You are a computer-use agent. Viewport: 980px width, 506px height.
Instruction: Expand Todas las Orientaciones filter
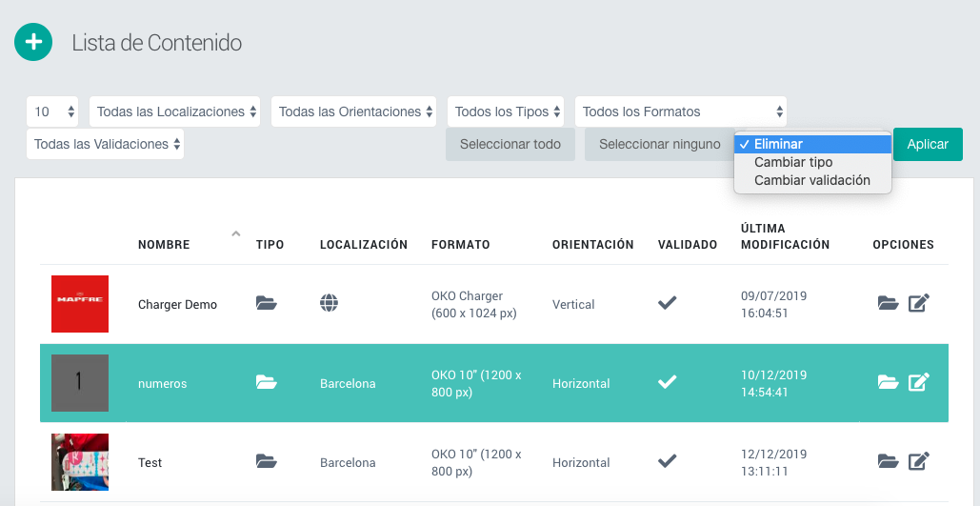[353, 111]
